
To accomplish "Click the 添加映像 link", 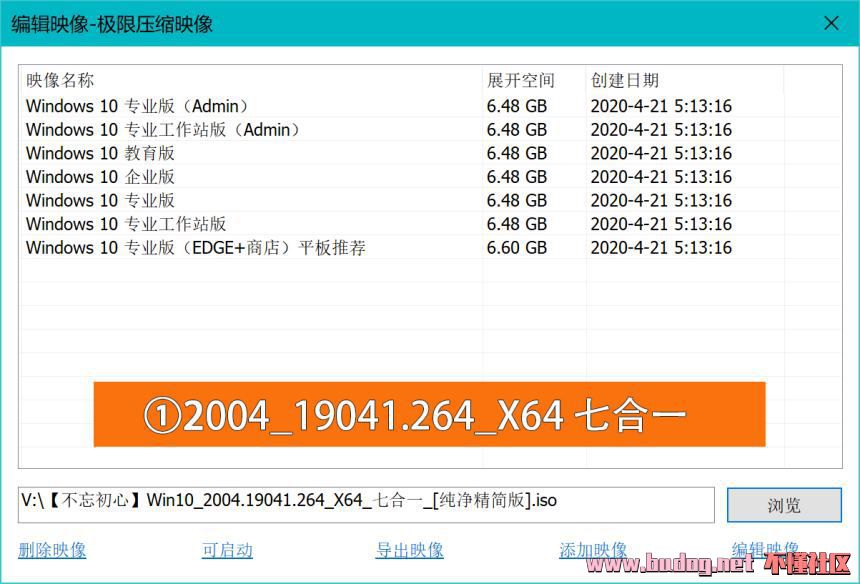I will [x=593, y=550].
